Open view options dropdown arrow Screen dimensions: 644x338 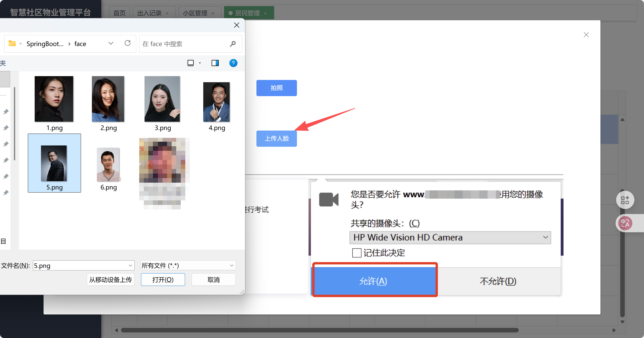(x=200, y=63)
